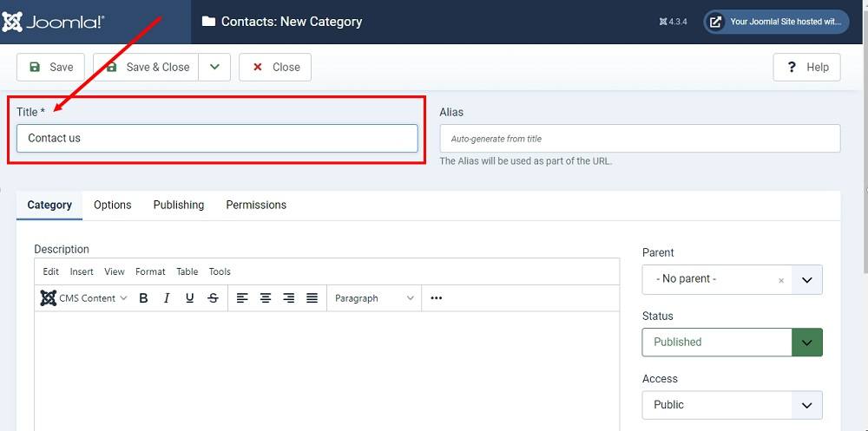Click the Title input field
The width and height of the screenshot is (868, 431).
pos(217,138)
